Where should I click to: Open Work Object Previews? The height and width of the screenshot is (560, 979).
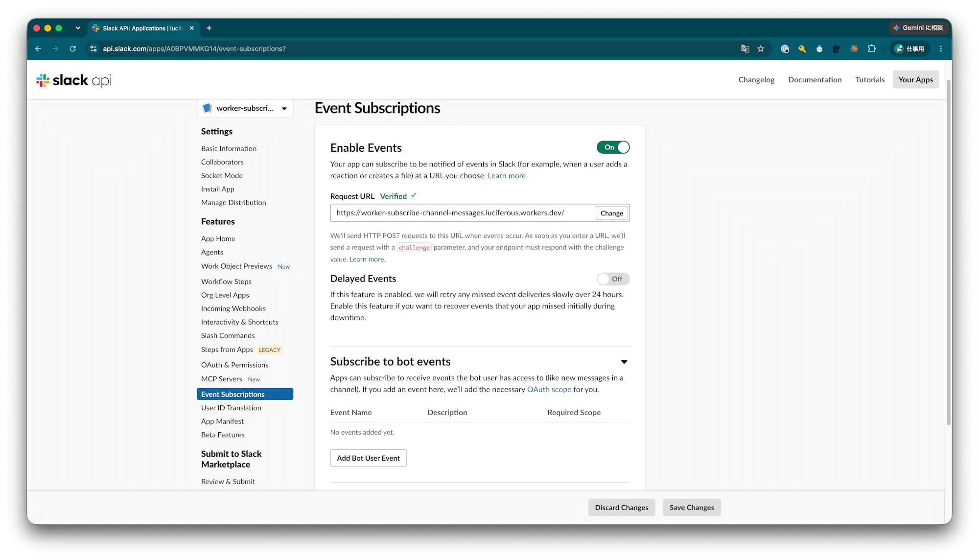236,266
